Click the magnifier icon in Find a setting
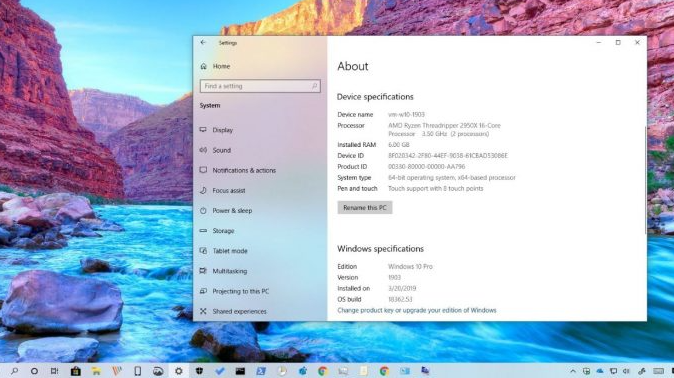Image resolution: width=674 pixels, height=378 pixels. pos(314,86)
